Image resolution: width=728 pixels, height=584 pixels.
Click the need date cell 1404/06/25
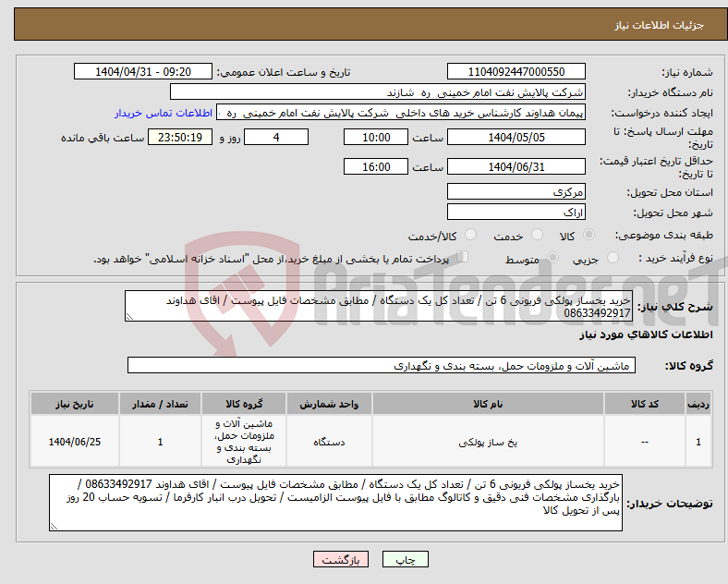[74, 442]
